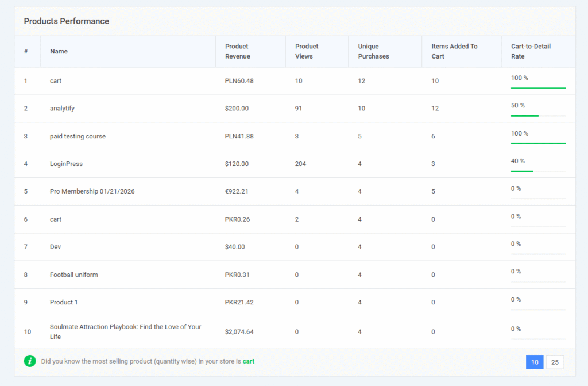Screen dimensions: 588x386
Task: Click 0 % rate in Pro Membership row
Action: 516,188
